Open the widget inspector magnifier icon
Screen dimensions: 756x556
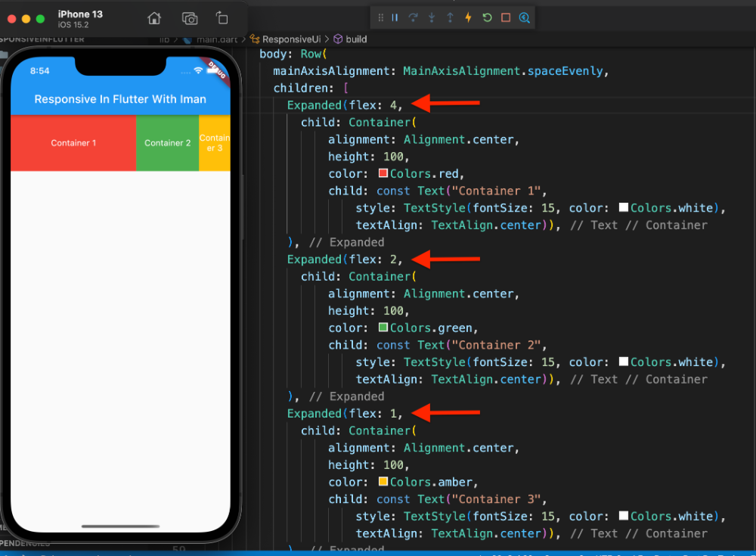point(525,18)
